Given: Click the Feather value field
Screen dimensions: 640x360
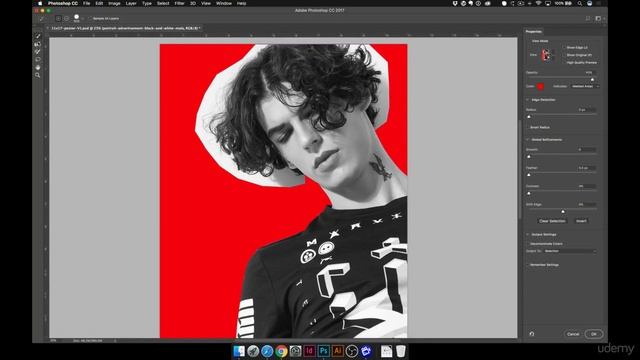Looking at the screenshot, I should 587,168.
